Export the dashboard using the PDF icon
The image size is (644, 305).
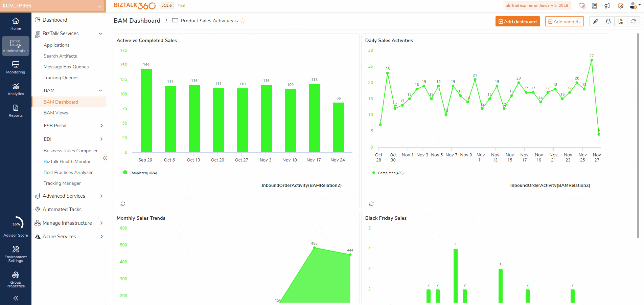pyautogui.click(x=621, y=21)
